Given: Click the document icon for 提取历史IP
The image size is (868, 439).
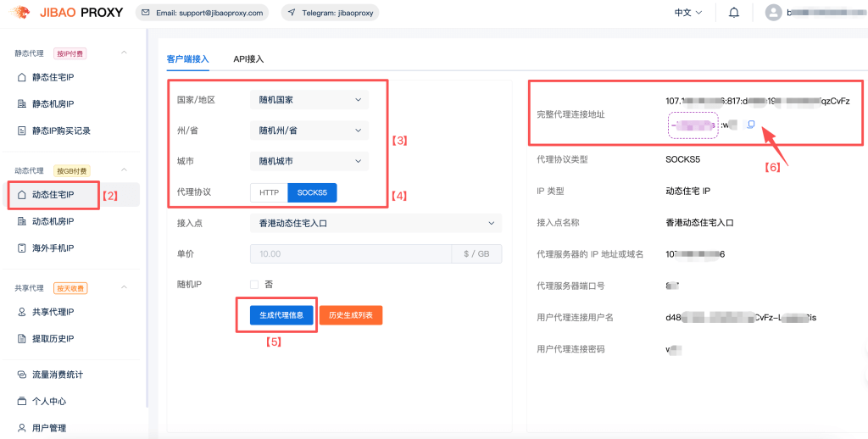Looking at the screenshot, I should coord(21,339).
